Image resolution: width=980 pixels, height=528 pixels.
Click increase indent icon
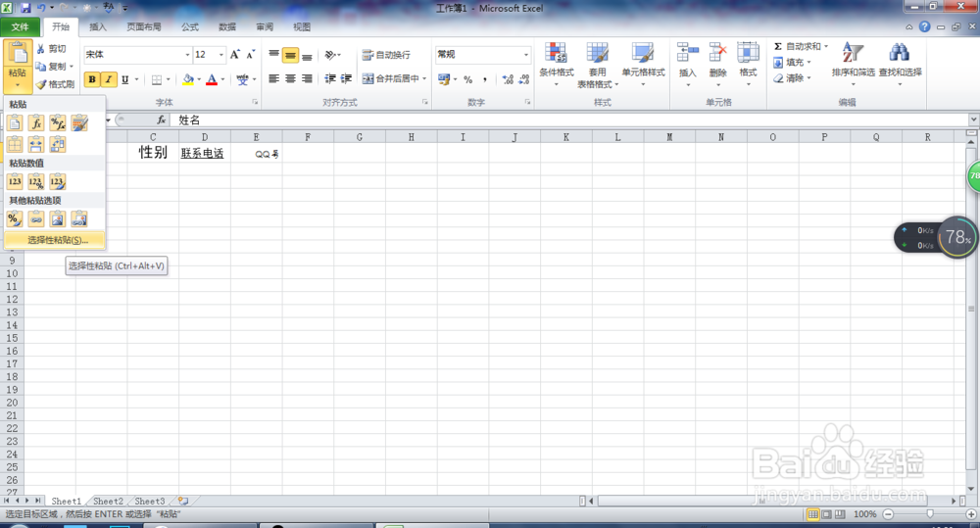(346, 78)
